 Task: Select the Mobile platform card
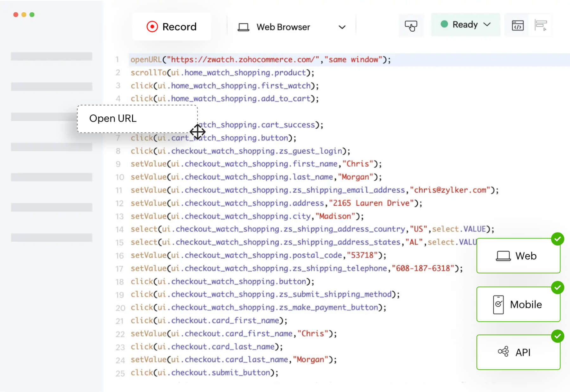(x=518, y=304)
